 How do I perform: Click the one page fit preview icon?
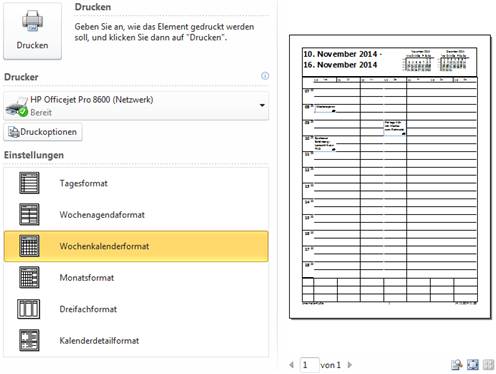click(x=473, y=365)
